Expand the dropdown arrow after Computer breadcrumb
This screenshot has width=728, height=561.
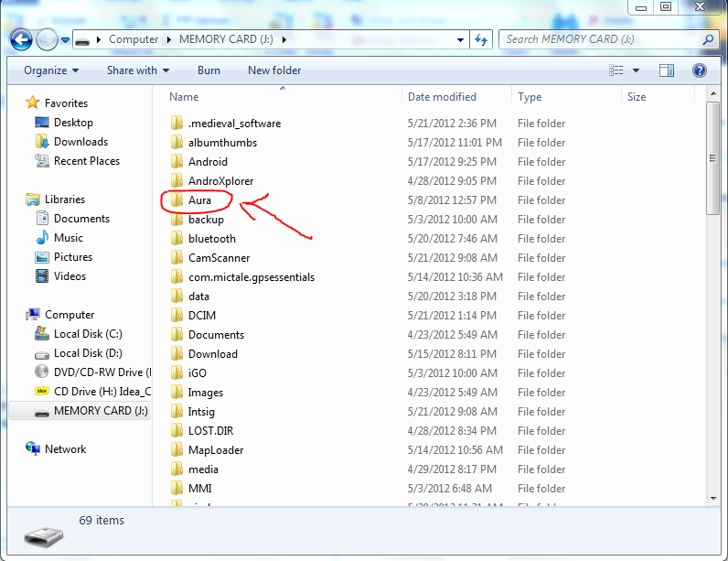tap(169, 40)
